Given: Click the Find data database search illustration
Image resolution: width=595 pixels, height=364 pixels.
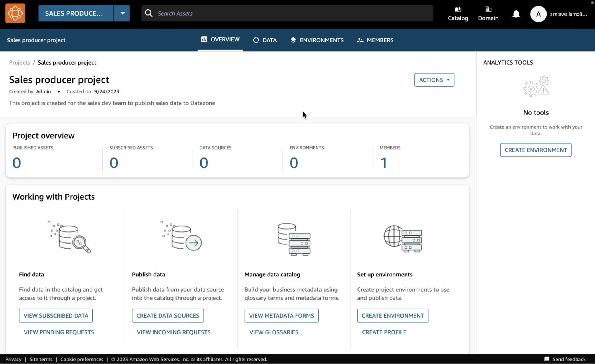Looking at the screenshot, I should click(x=69, y=237).
